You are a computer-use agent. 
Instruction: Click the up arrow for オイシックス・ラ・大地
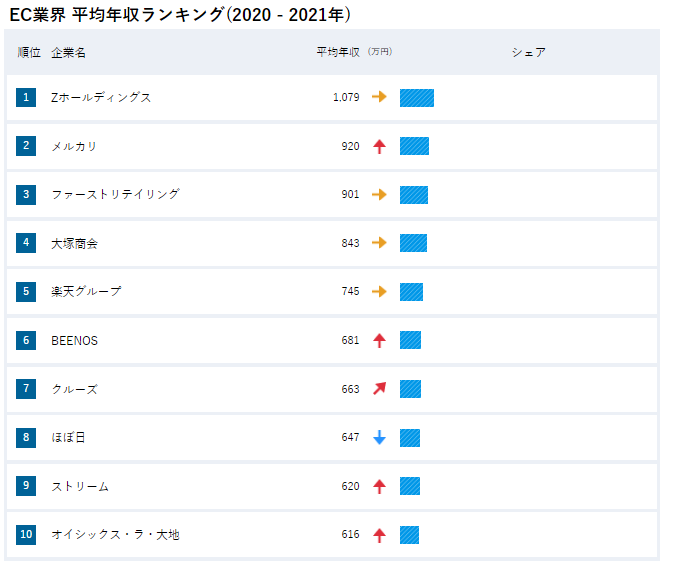tap(379, 535)
